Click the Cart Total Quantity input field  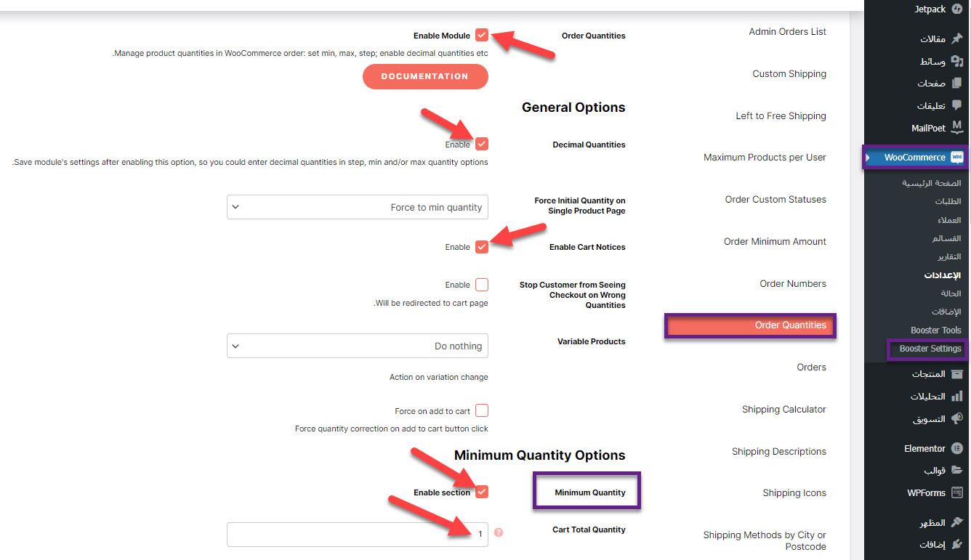point(358,534)
